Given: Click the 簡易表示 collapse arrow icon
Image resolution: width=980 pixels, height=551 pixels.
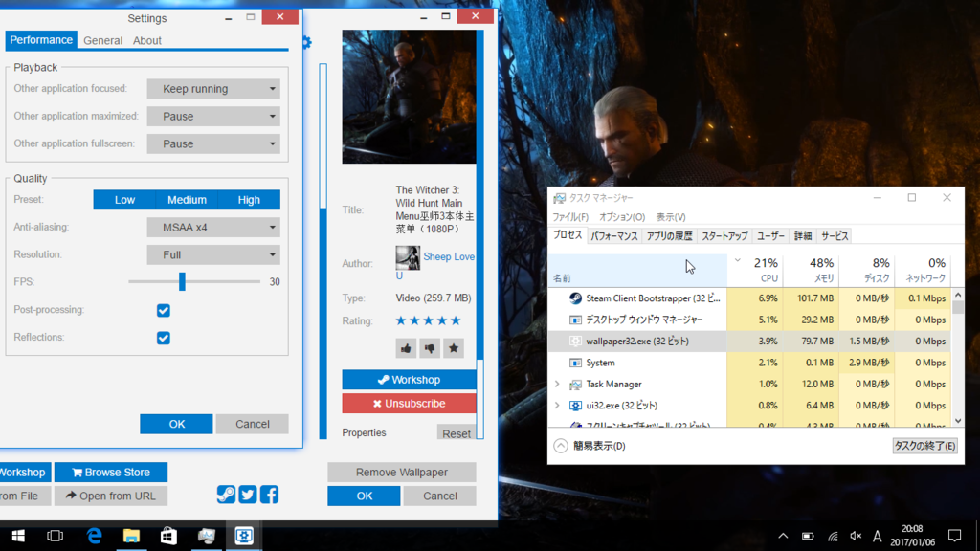Looking at the screenshot, I should pos(561,446).
